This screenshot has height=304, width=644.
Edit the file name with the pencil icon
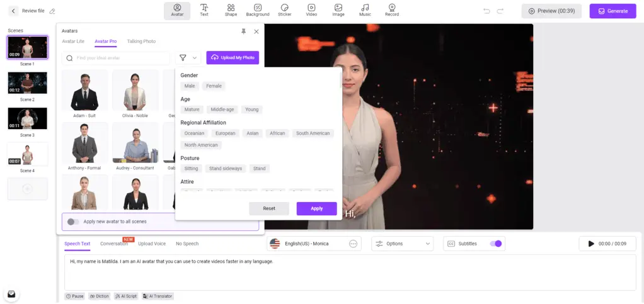(x=52, y=11)
